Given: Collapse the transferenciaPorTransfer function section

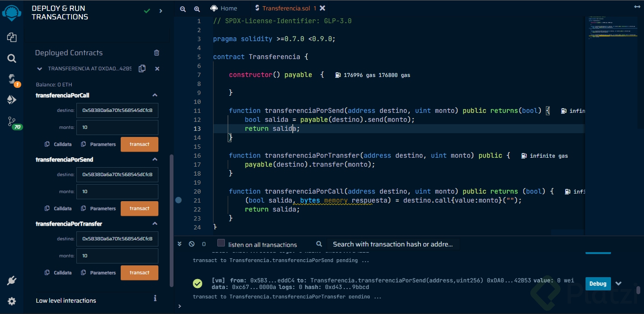Looking at the screenshot, I should 155,224.
